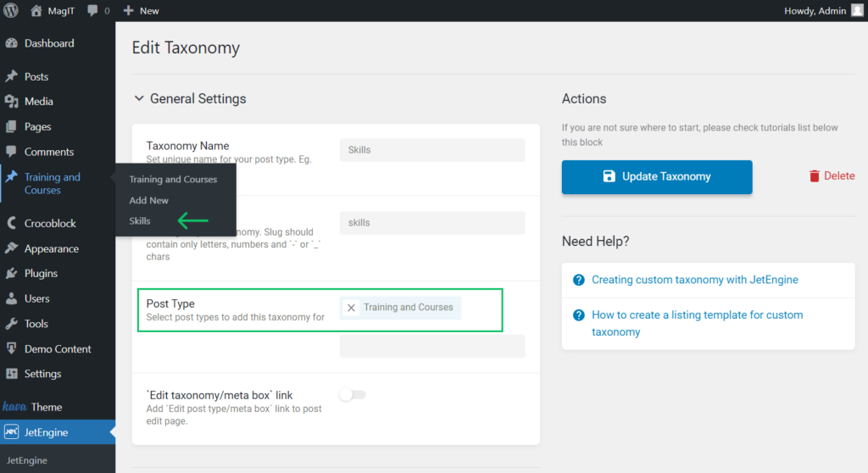
Task: Open Creating custom taxonomy with JetEngine link
Action: point(695,280)
